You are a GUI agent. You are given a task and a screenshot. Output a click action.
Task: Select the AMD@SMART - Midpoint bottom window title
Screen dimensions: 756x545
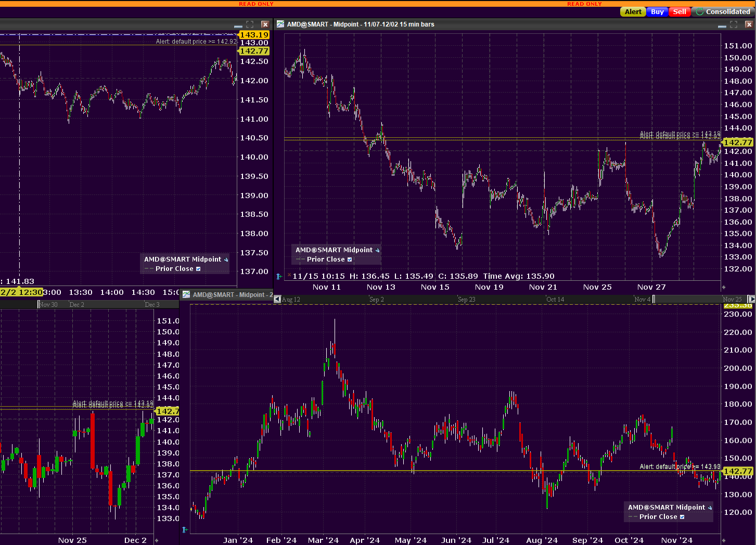pyautogui.click(x=233, y=295)
